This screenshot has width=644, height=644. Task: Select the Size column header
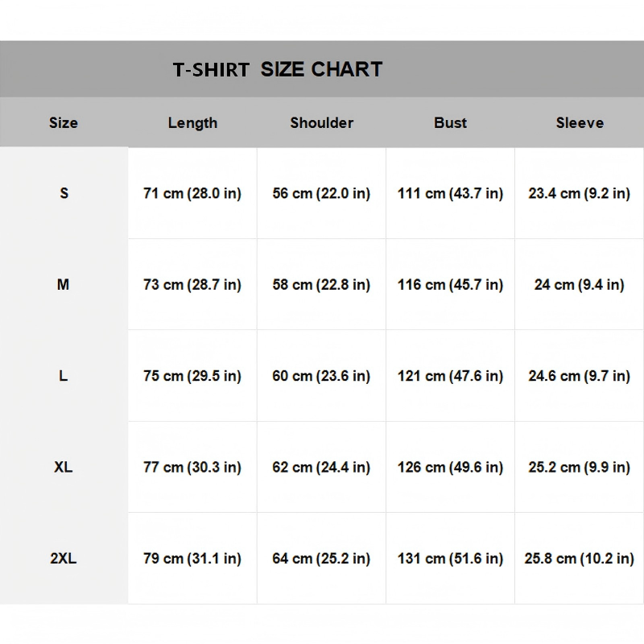64,122
